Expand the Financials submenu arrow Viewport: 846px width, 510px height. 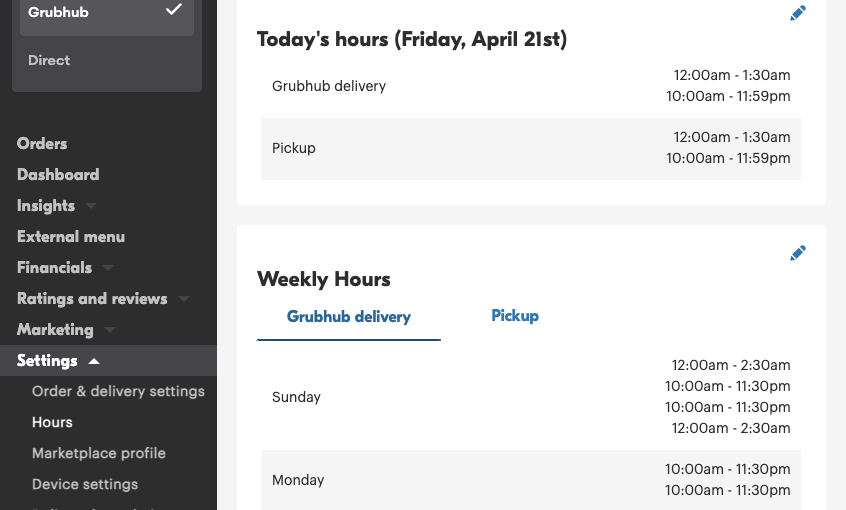[108, 268]
